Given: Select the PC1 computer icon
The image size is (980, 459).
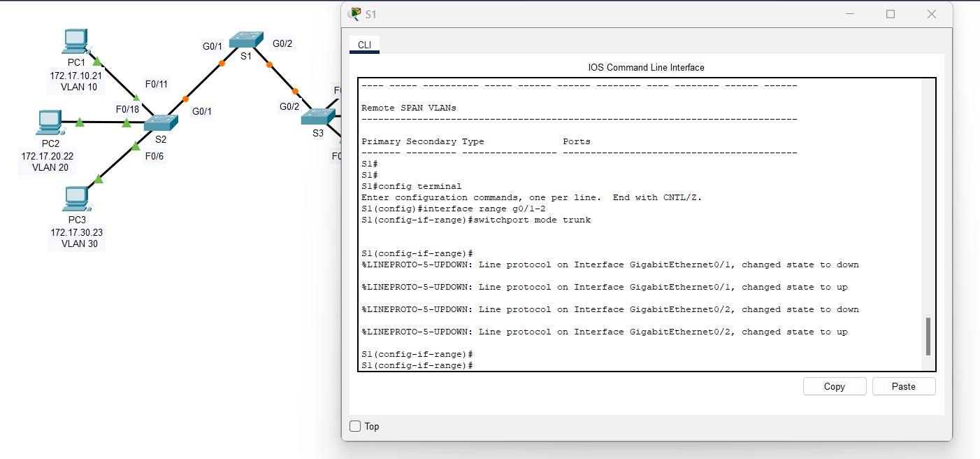Looking at the screenshot, I should pos(75,41).
